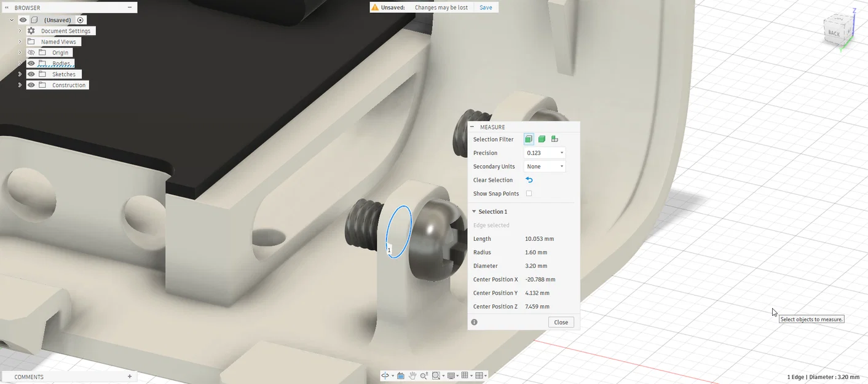Open the Orbit tool dropdown arrow
868x384 pixels.
[x=393, y=376]
